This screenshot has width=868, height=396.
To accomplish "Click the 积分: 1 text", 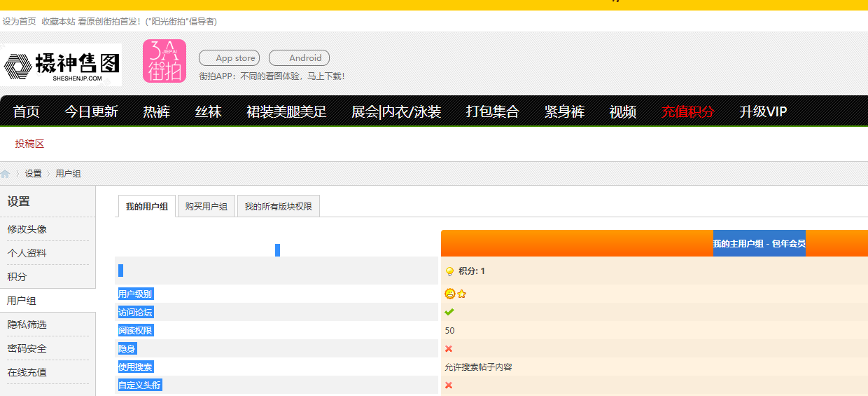I will (x=472, y=271).
